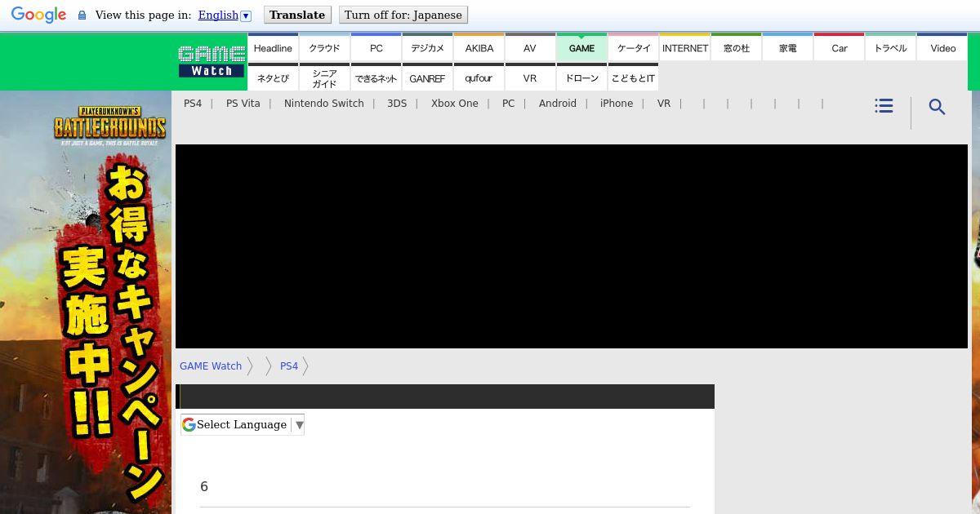
Task: Open the AKIBA tab
Action: click(x=479, y=47)
